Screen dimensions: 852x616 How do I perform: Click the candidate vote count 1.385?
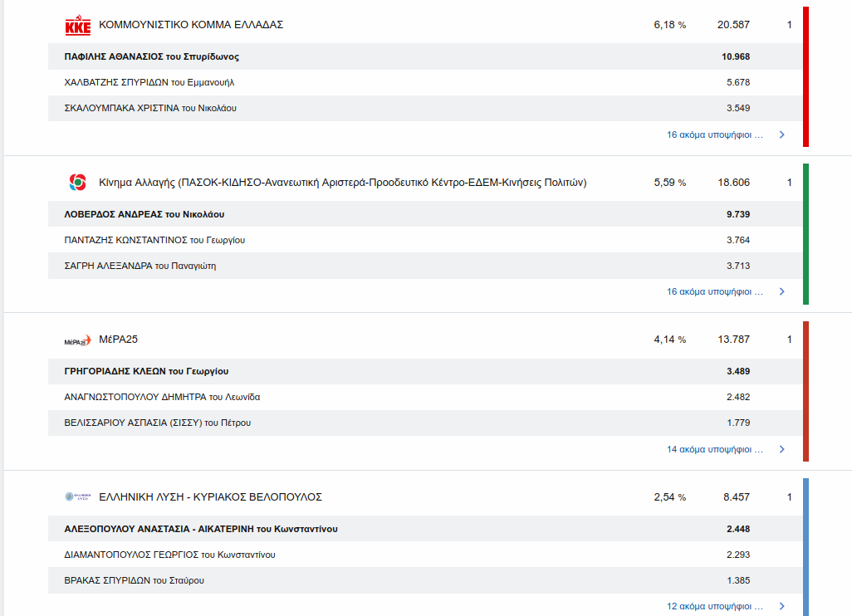(738, 580)
